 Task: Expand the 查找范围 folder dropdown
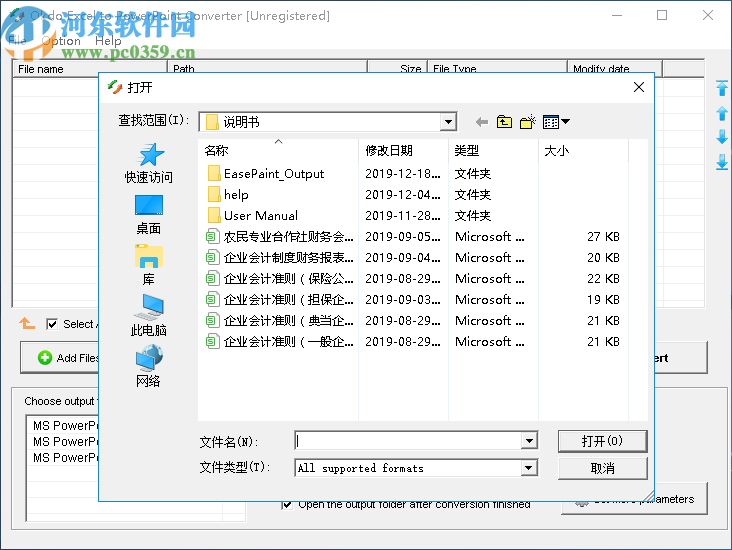(x=448, y=122)
